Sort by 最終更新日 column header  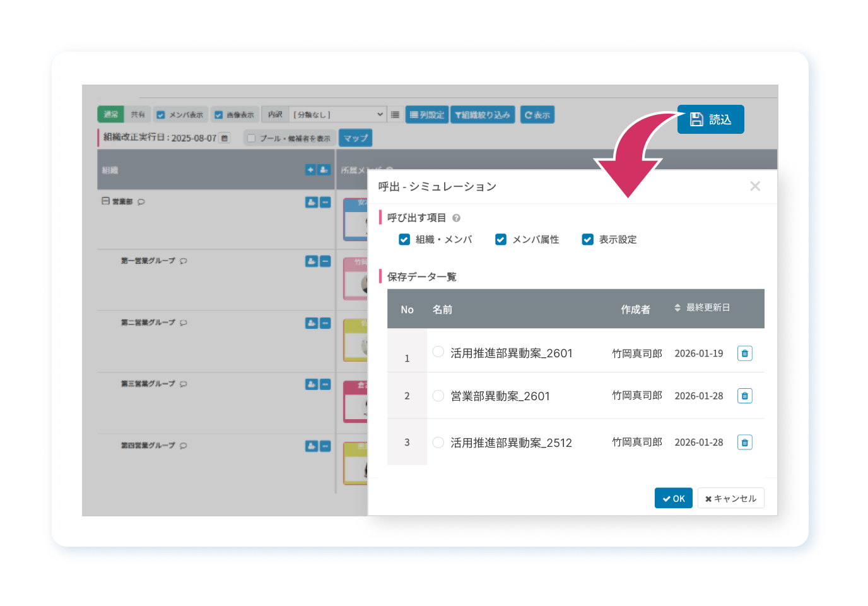[701, 307]
